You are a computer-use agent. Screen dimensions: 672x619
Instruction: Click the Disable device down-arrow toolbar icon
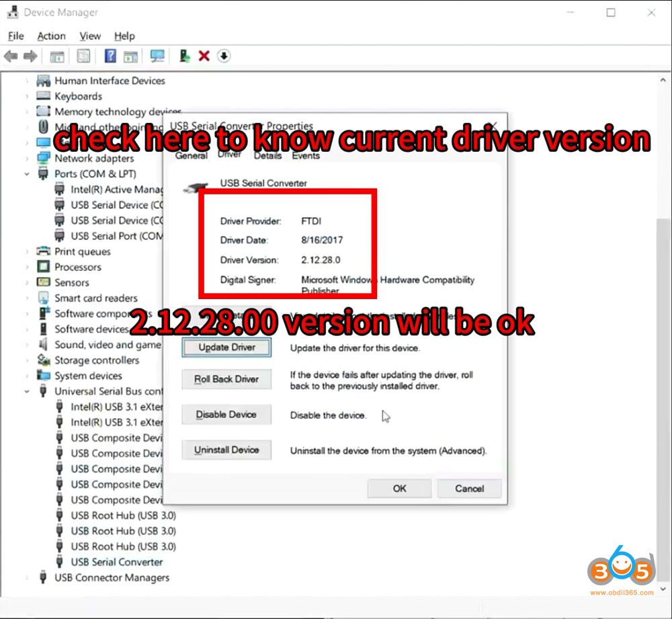pos(224,56)
